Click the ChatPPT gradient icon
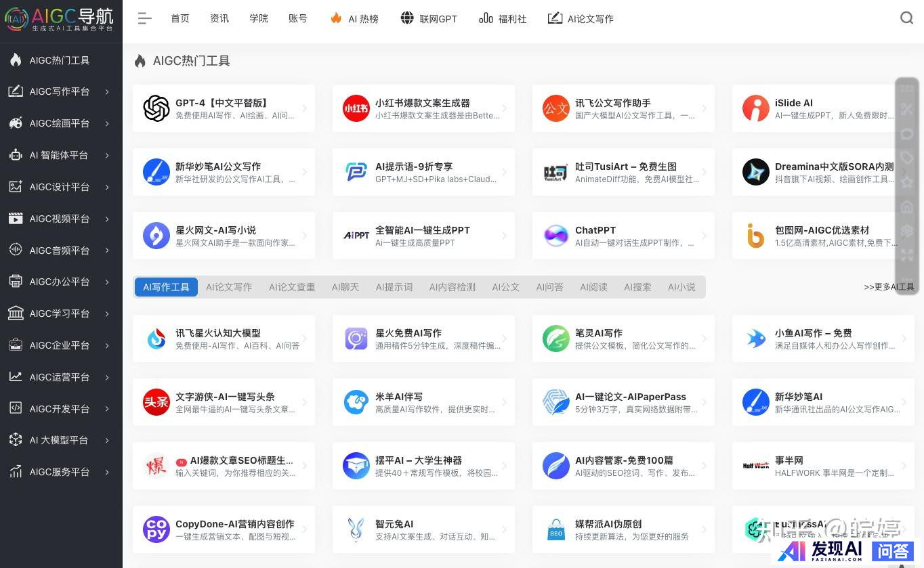 pos(556,236)
